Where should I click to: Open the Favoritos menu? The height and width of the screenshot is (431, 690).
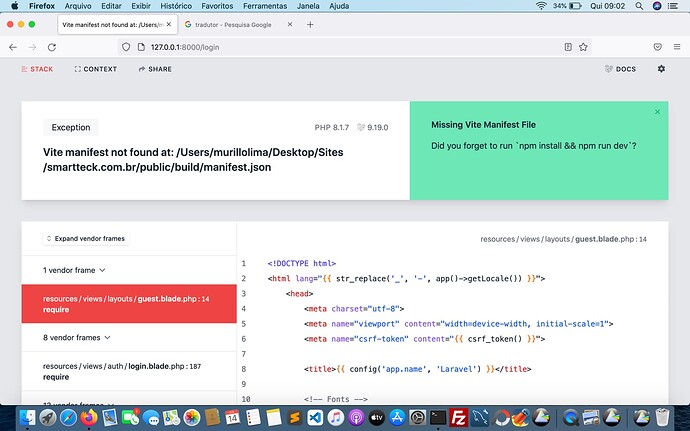(217, 6)
